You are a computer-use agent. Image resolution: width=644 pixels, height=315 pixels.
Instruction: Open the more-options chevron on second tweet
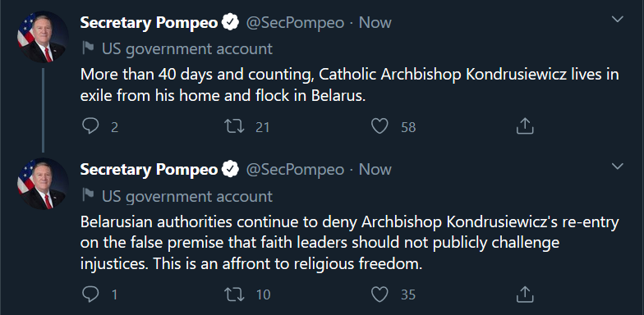(618, 166)
